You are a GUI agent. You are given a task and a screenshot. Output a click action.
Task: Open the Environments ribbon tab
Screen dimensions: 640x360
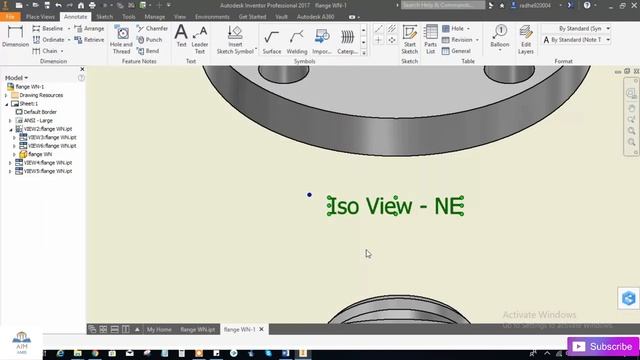click(x=212, y=17)
